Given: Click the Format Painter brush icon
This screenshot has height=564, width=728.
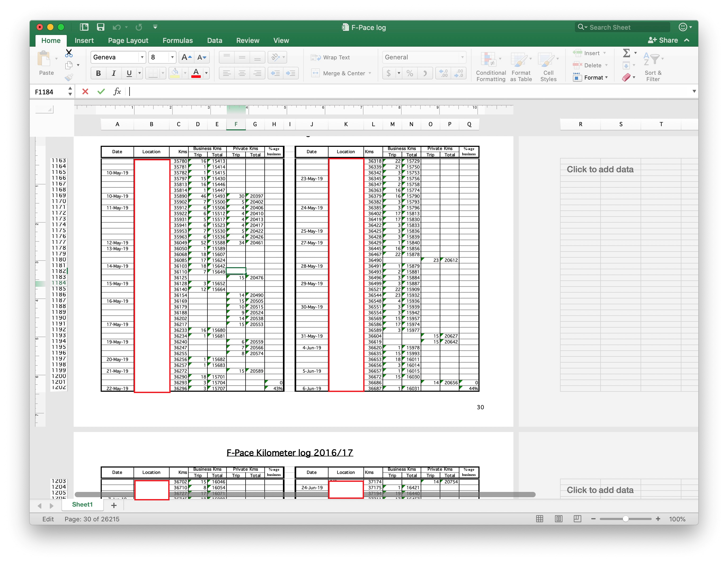Looking at the screenshot, I should click(69, 78).
